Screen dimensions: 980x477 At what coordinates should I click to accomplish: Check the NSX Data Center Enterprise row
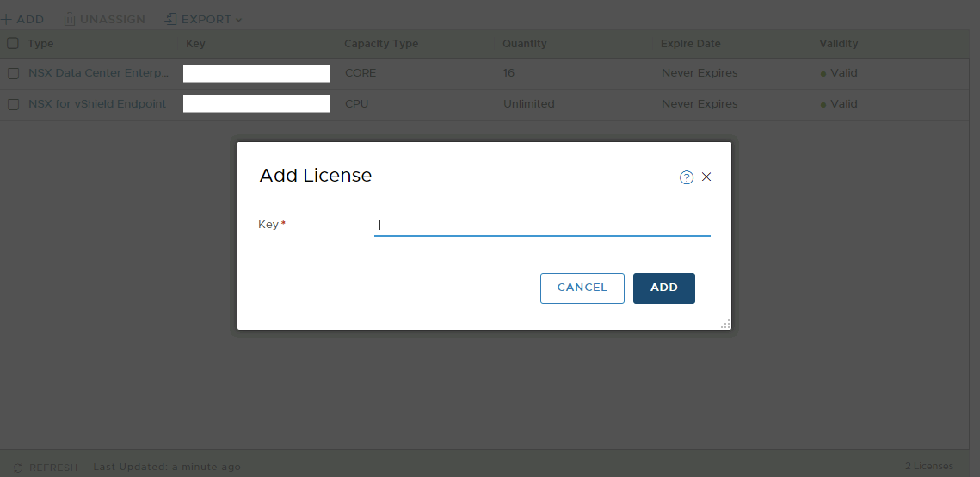(x=13, y=74)
